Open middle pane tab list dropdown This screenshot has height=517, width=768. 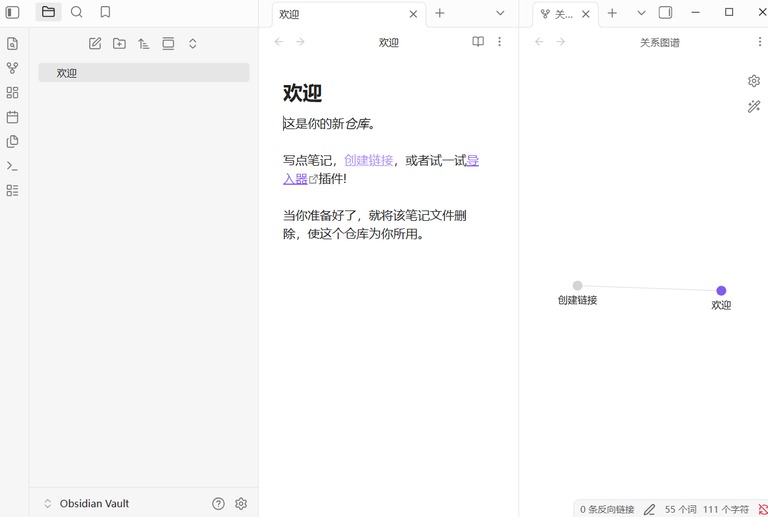[x=500, y=13]
